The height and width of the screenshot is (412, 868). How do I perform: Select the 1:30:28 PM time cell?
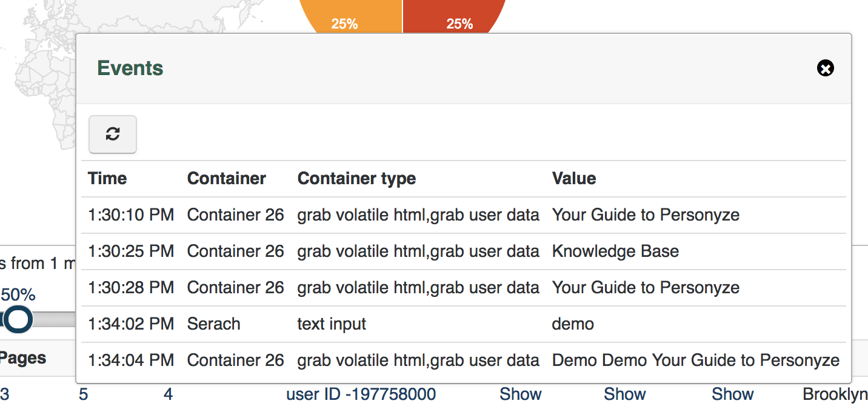pyautogui.click(x=131, y=288)
